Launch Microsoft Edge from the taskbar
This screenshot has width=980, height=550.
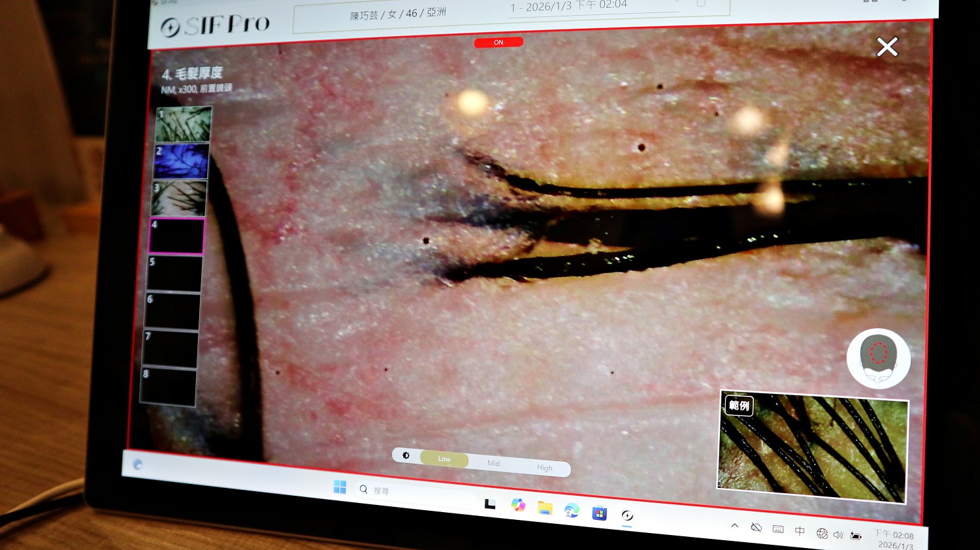[572, 511]
